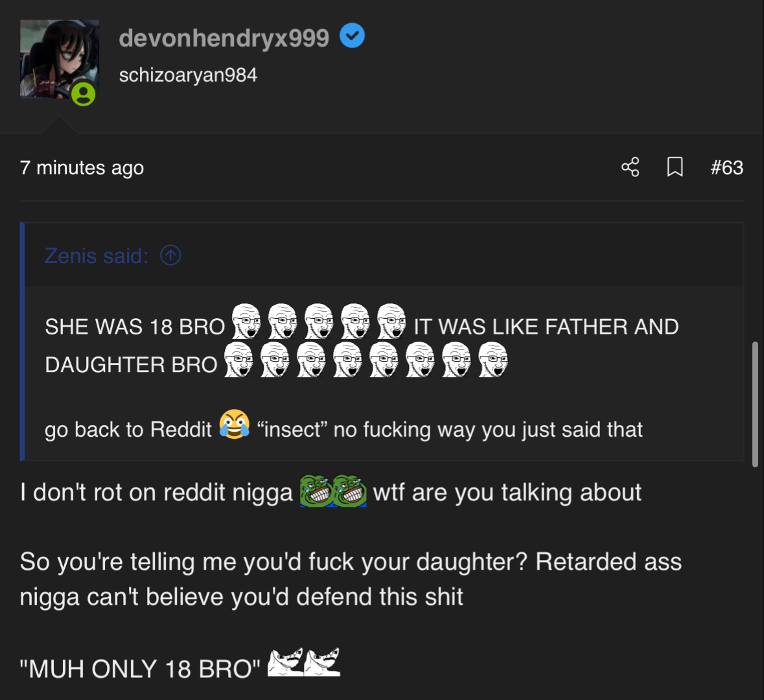Click green online status badge on avatar
Screen dimensions: 764x700
[x=84, y=94]
